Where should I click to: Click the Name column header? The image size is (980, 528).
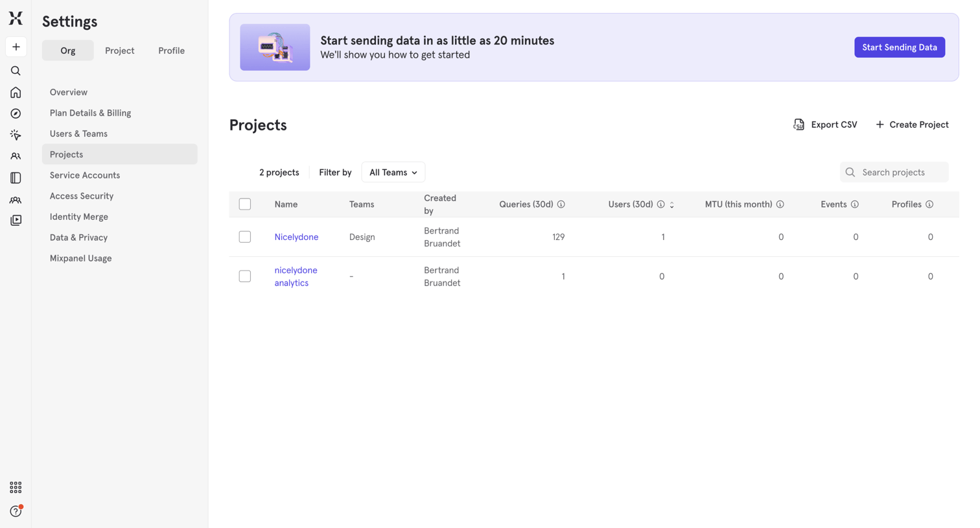coord(286,204)
